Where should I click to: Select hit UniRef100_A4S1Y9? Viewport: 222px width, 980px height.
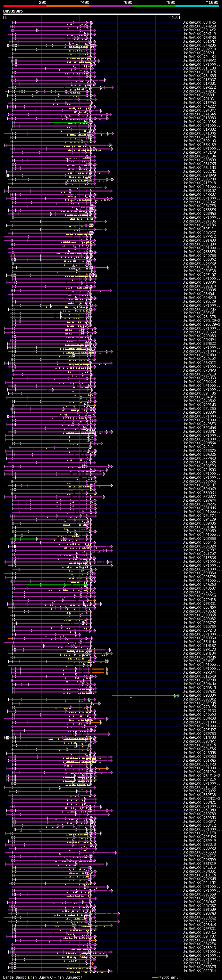199,153
